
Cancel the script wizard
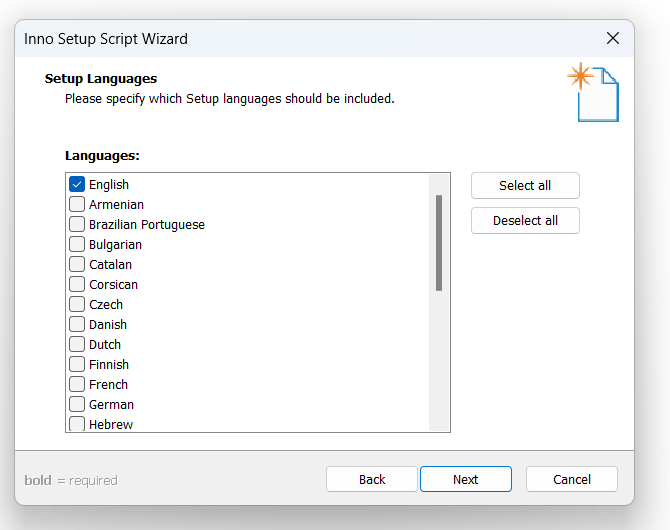tap(572, 479)
